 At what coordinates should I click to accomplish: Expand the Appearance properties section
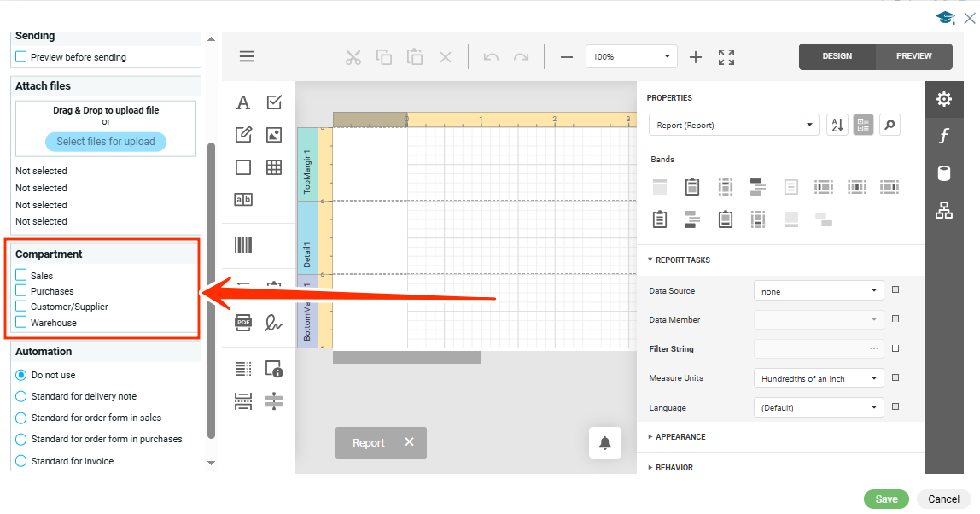[680, 436]
